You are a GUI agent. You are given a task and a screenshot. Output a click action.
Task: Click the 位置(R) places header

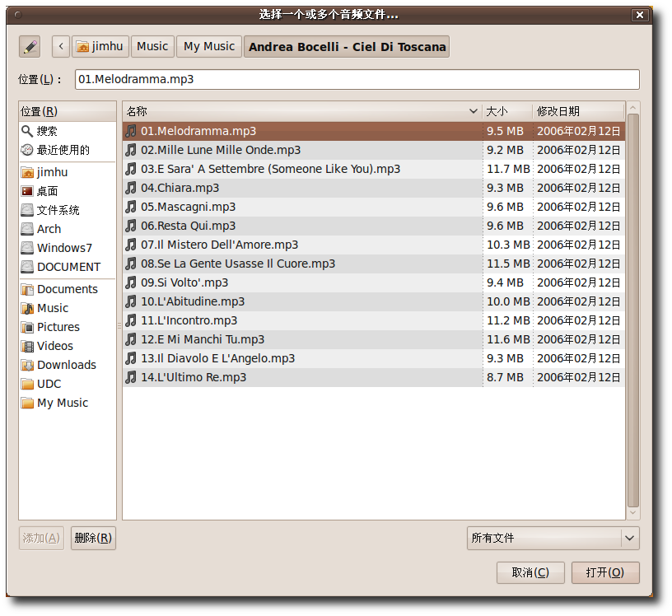tap(68, 111)
